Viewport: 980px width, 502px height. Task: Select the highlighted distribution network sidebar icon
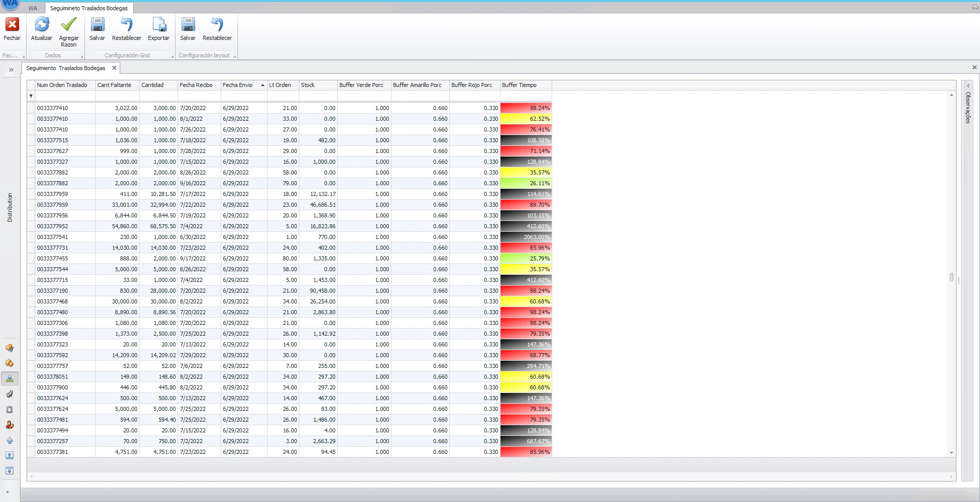(9, 379)
